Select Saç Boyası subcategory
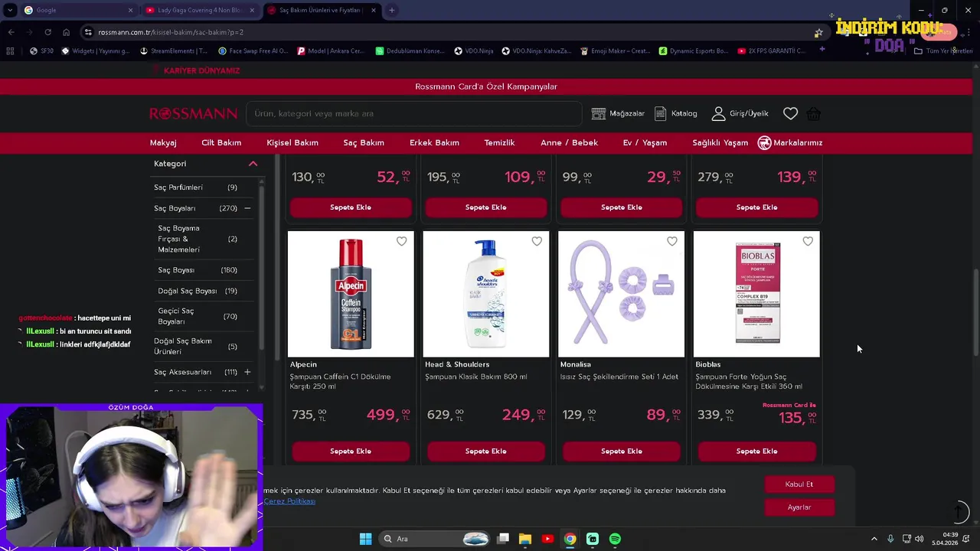 176,270
